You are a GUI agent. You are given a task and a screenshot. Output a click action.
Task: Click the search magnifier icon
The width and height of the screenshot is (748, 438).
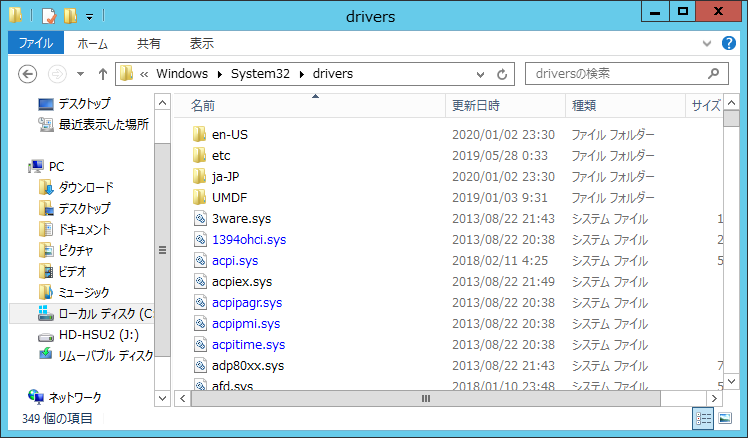click(x=714, y=73)
